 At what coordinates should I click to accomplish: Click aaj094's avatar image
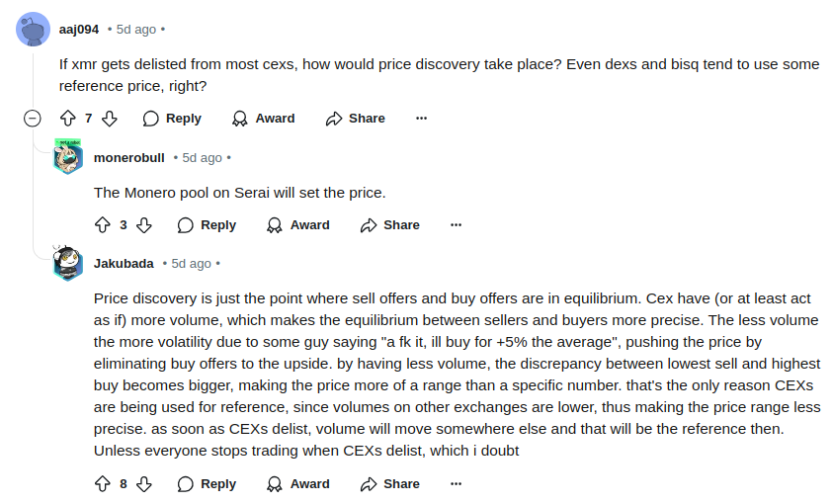click(x=34, y=29)
